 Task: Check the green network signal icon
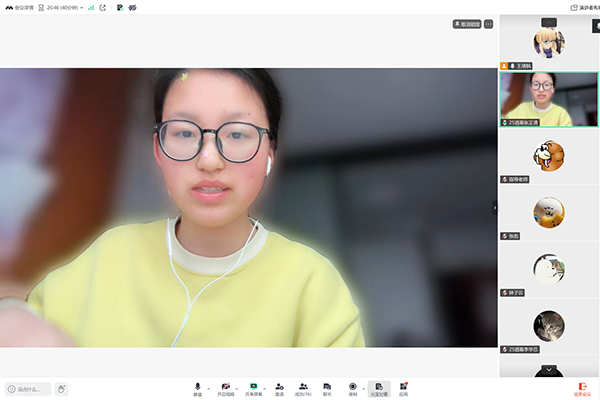(91, 8)
